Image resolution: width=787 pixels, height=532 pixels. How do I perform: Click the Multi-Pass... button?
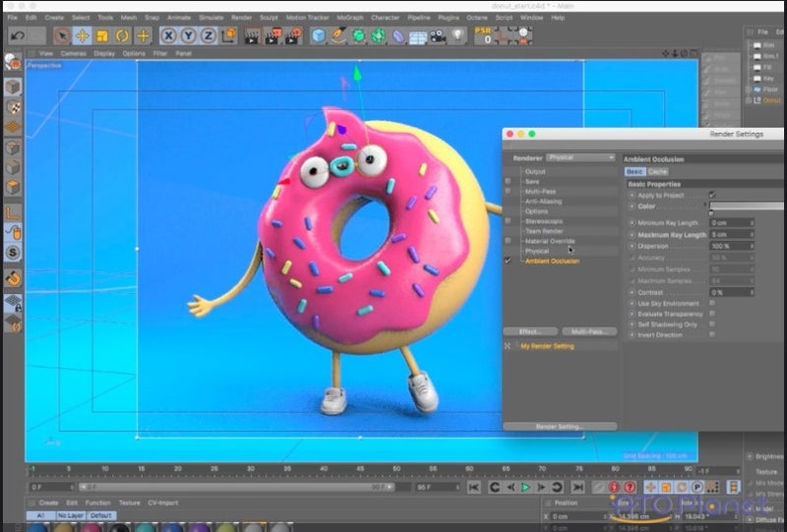pyautogui.click(x=588, y=331)
